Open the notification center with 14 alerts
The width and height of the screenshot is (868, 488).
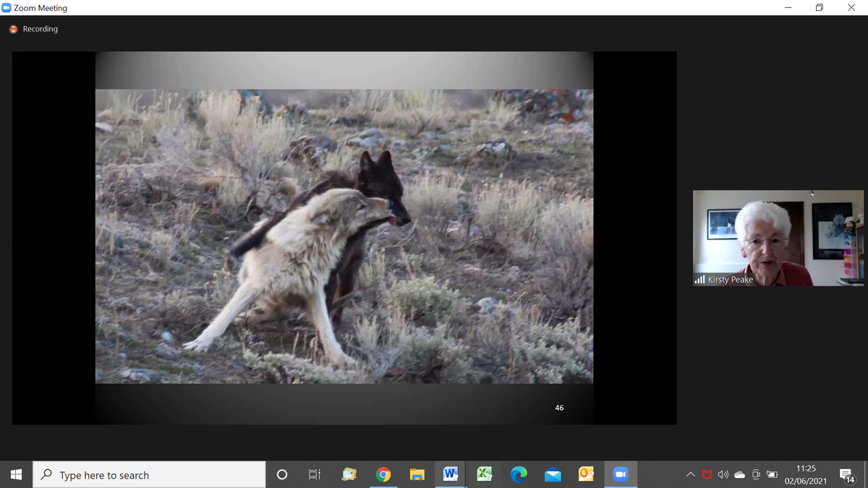(848, 475)
